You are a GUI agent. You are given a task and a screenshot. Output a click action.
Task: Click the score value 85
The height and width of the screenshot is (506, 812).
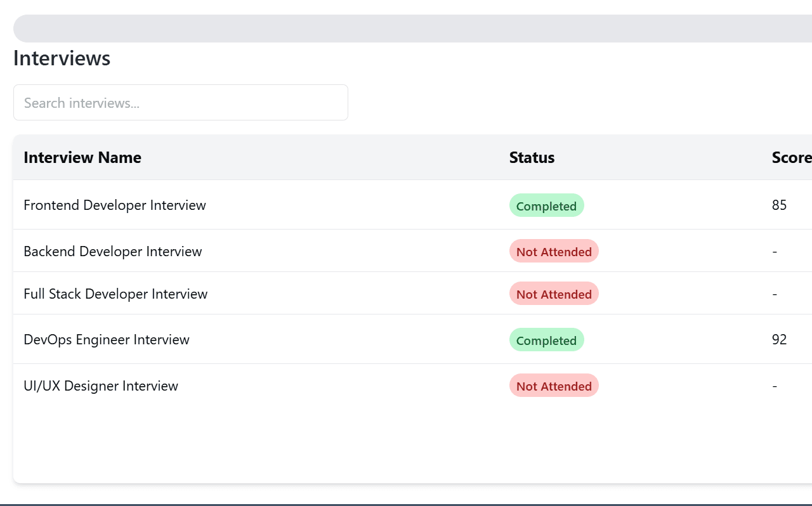tap(779, 205)
